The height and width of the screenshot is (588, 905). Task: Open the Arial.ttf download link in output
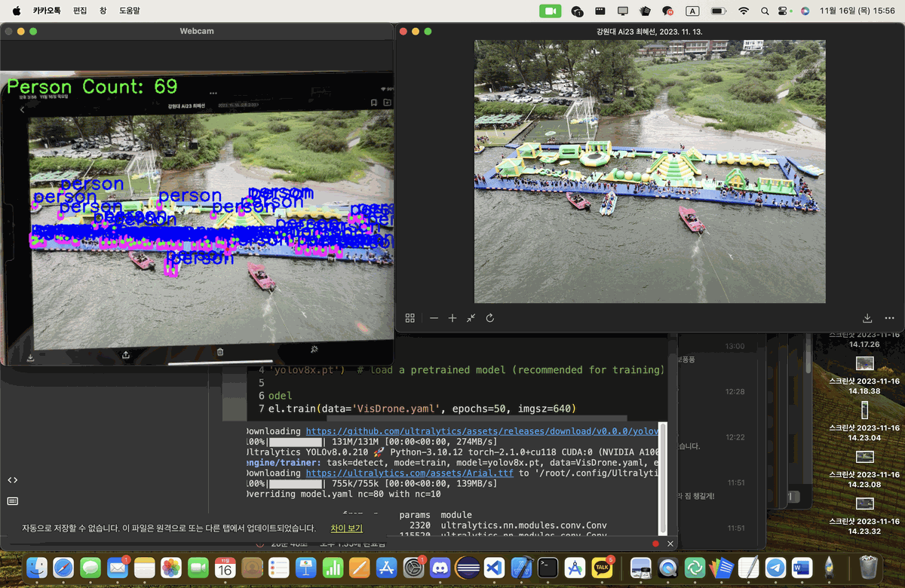coord(409,473)
